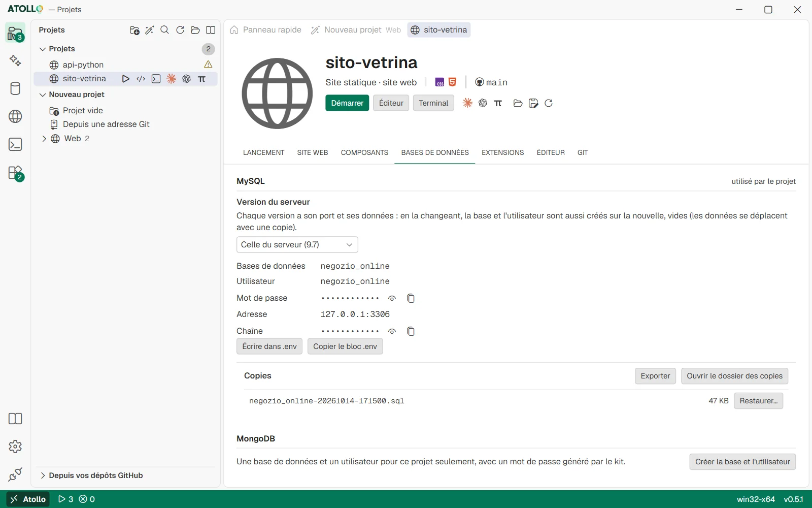
Task: Open the EXTENSIONS tab
Action: (503, 152)
